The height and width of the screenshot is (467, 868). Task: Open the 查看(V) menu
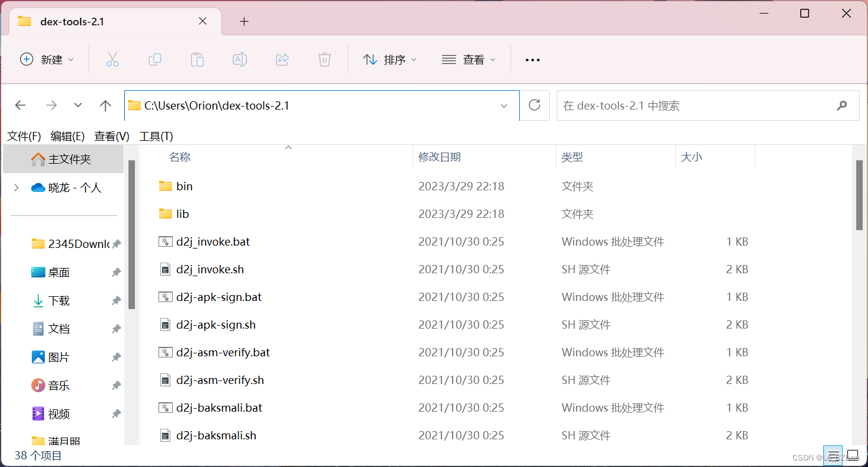coord(112,136)
